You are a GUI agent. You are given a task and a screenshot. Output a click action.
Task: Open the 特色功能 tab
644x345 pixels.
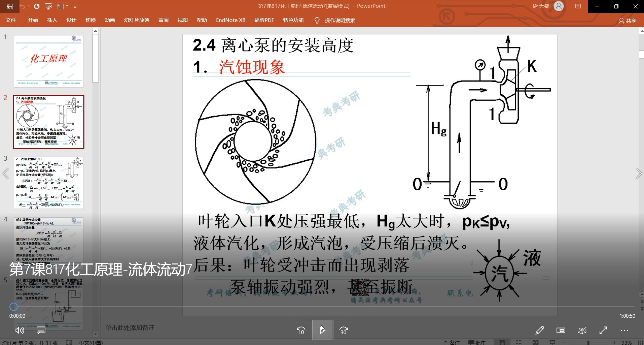click(293, 20)
